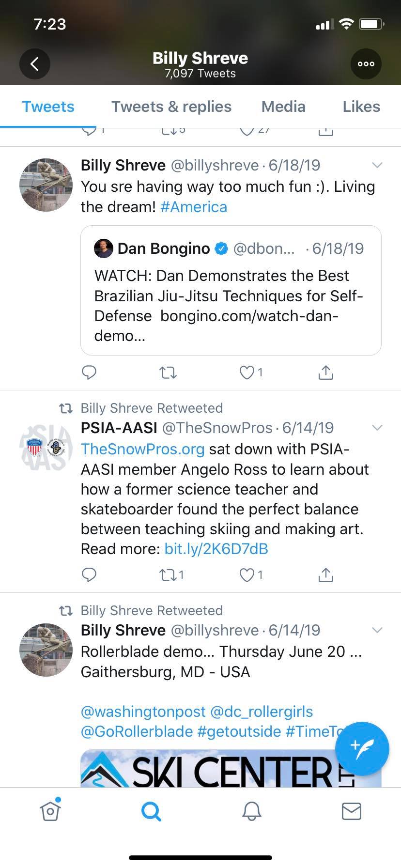Like the Dan Bongino quote tweet
This screenshot has width=401, height=868.
pos(247,372)
